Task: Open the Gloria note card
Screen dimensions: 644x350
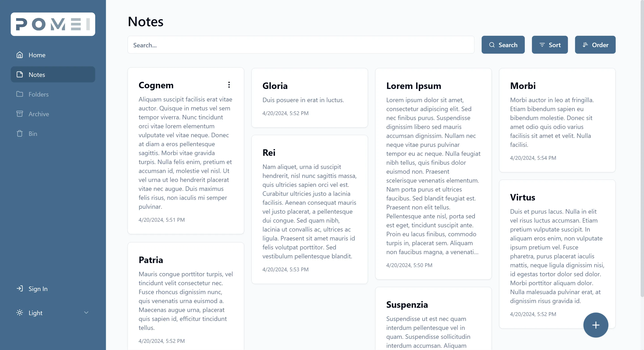Action: [309, 98]
